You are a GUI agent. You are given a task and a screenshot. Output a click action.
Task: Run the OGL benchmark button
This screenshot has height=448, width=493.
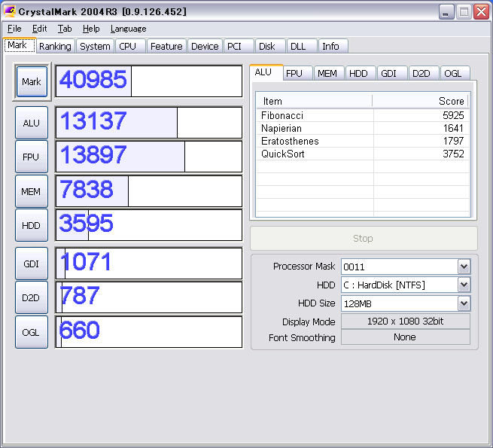(32, 332)
